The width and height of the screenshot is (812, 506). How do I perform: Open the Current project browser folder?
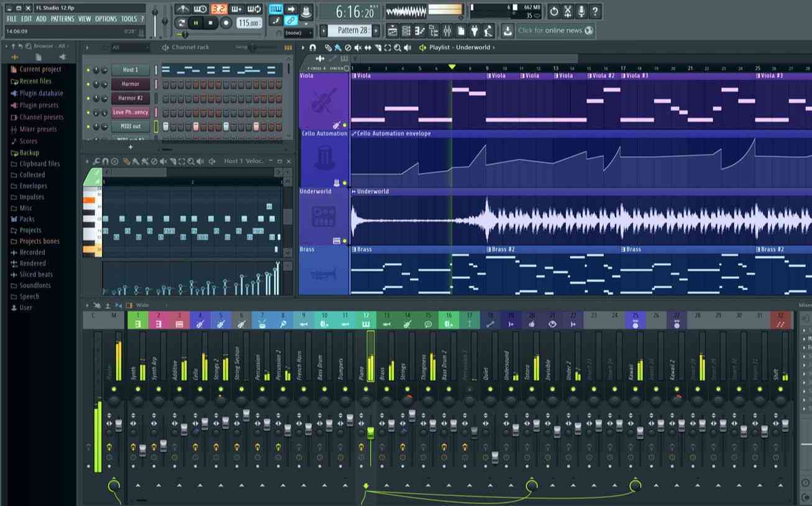tap(36, 70)
